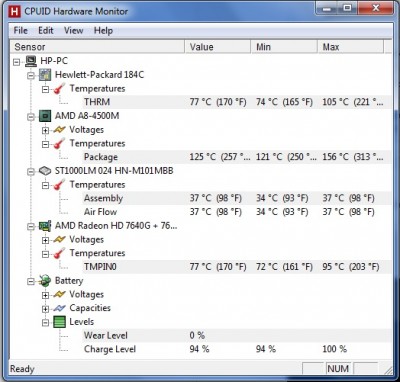Click the red CPUID H icon in the title bar

coord(15,12)
